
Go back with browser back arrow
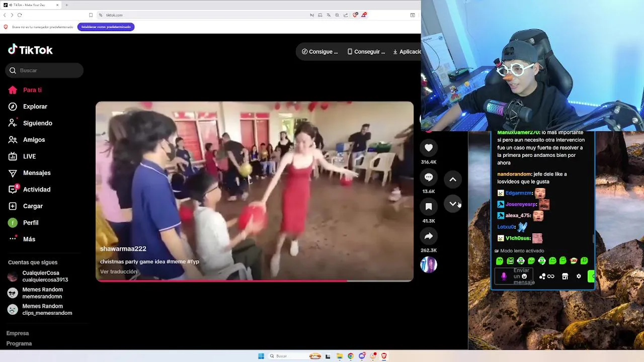pos(5,15)
